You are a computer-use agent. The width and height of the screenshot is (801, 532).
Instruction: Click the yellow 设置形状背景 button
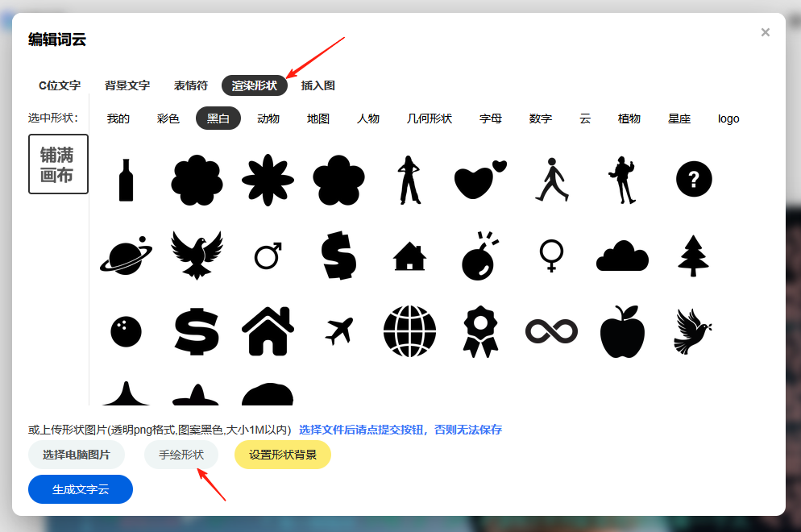[283, 455]
